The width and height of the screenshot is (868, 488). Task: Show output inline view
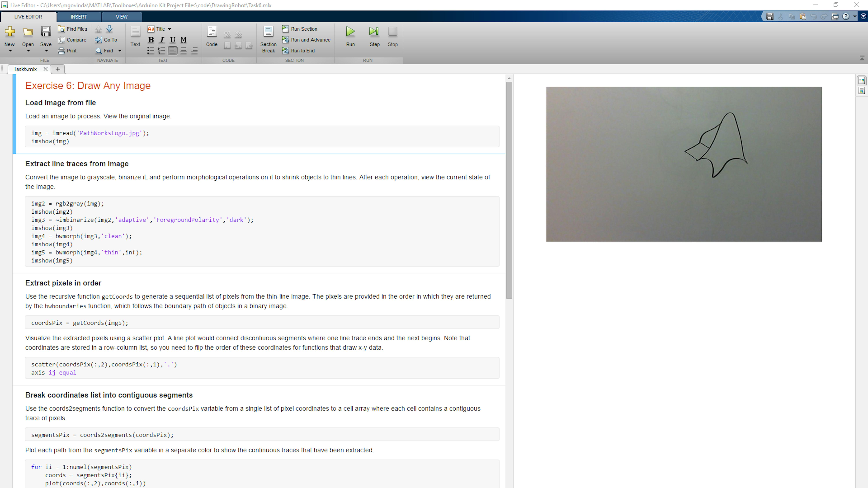[x=862, y=91]
